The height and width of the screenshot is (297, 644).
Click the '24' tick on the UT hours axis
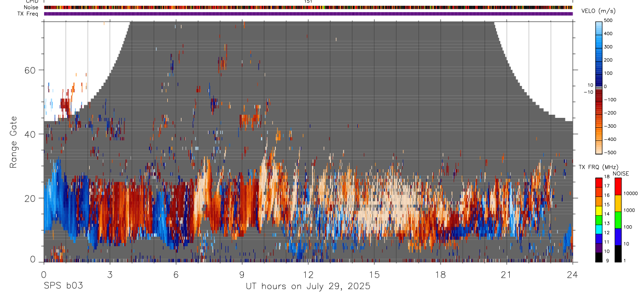point(572,274)
